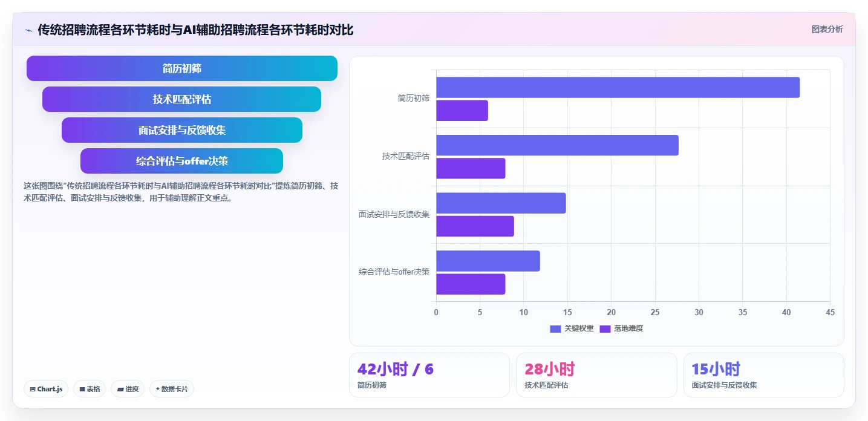868x421 pixels.
Task: Click the x-axis tick 20
Action: (x=612, y=312)
